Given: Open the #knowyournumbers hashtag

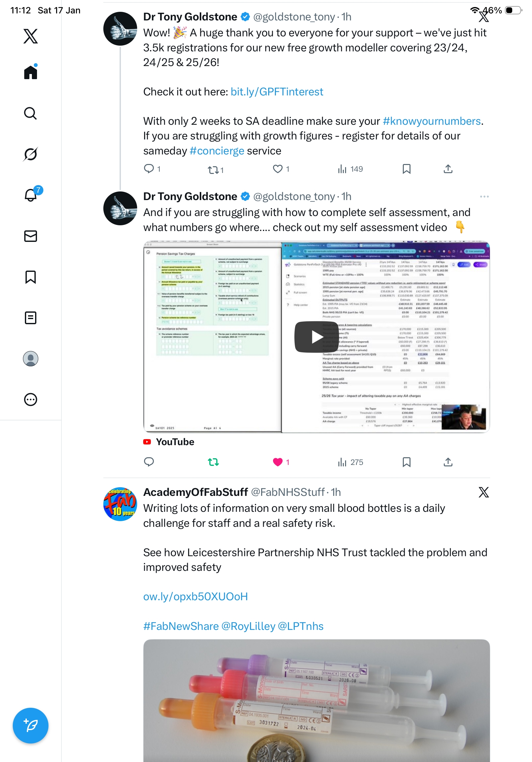Looking at the screenshot, I should [x=432, y=121].
